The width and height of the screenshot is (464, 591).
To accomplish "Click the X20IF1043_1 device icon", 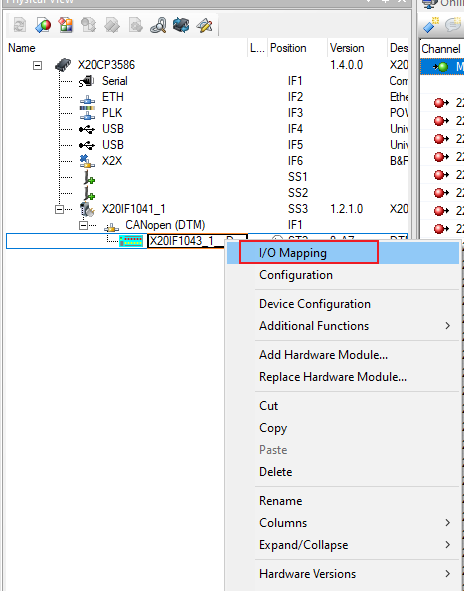I will [131, 241].
